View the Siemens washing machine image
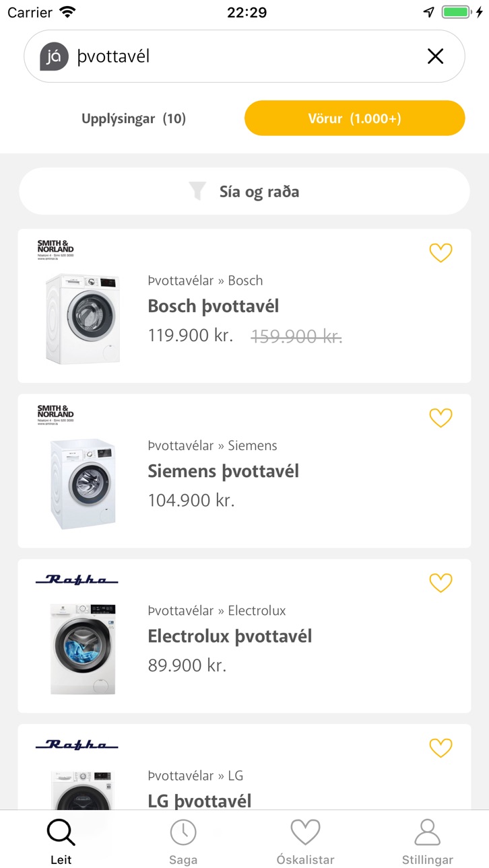489x868 pixels. pos(83,484)
